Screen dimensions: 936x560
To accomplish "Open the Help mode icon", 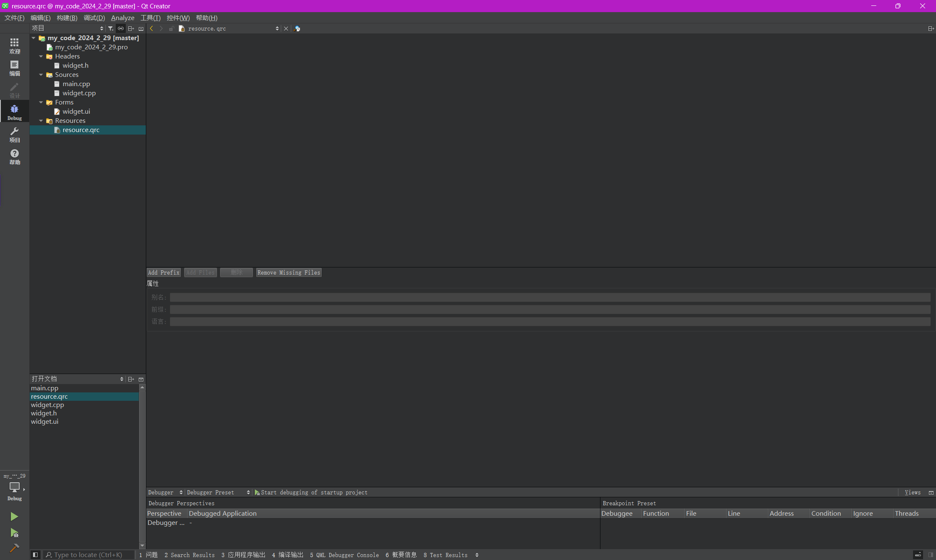I will point(15,157).
